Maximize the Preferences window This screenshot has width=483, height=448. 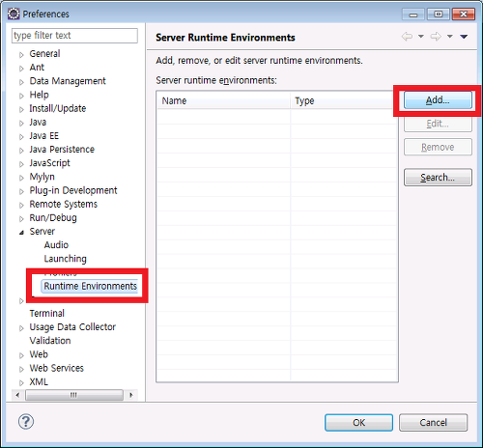click(439, 14)
